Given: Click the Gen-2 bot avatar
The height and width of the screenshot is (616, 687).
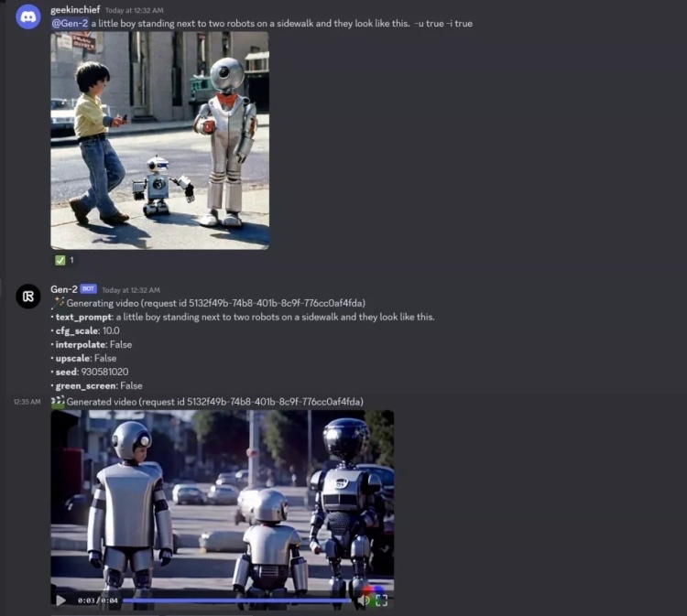Looking at the screenshot, I should [28, 297].
